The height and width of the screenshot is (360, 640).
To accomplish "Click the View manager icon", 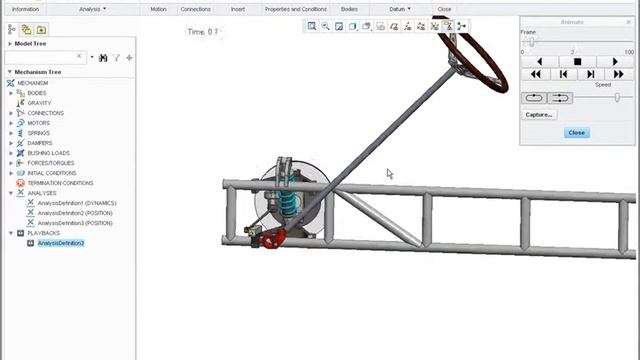I will pyautogui.click(x=380, y=26).
